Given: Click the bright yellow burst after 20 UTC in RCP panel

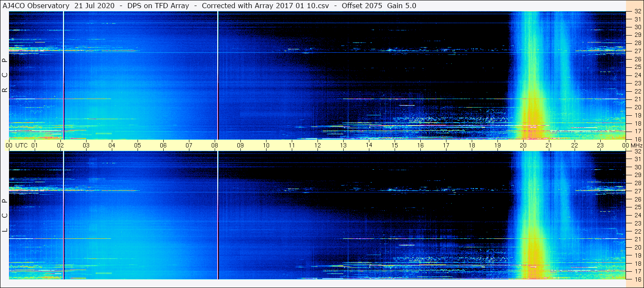Looking at the screenshot, I should click(x=531, y=116).
